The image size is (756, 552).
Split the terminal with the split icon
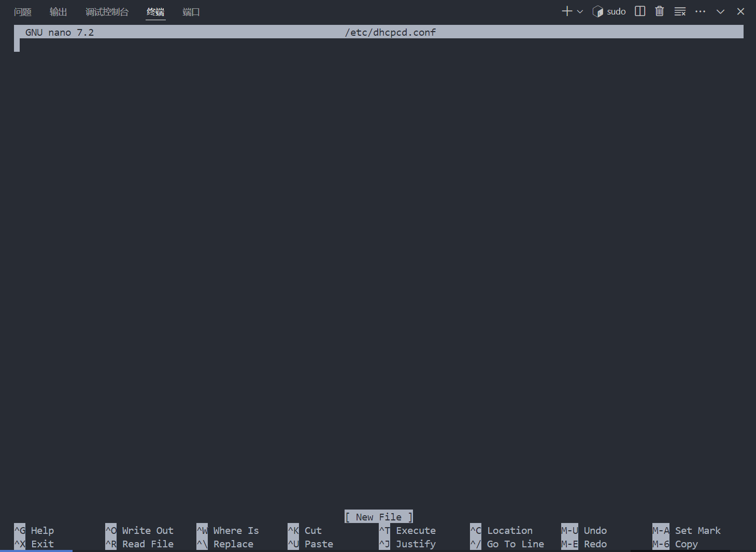coord(640,11)
